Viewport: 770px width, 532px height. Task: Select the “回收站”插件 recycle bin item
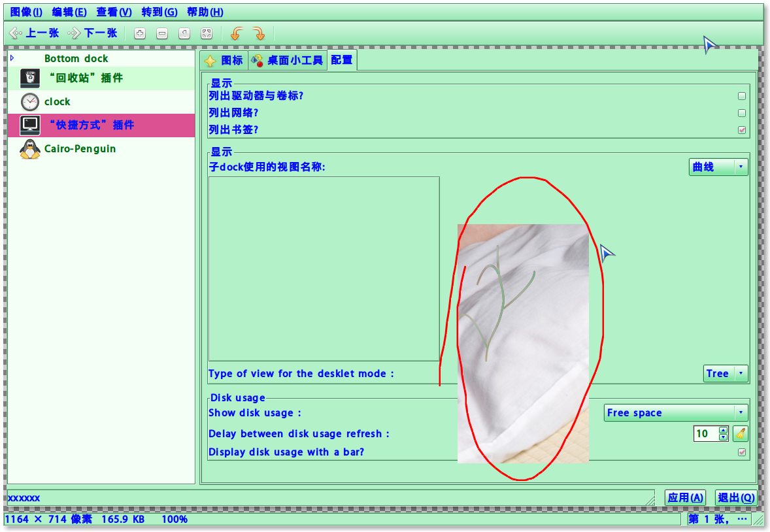coord(101,78)
